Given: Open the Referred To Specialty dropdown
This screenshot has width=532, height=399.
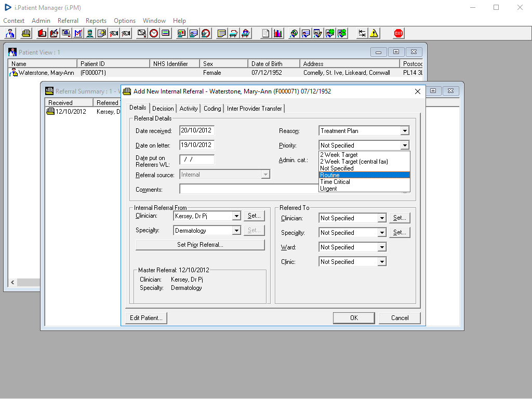Looking at the screenshot, I should (x=382, y=233).
